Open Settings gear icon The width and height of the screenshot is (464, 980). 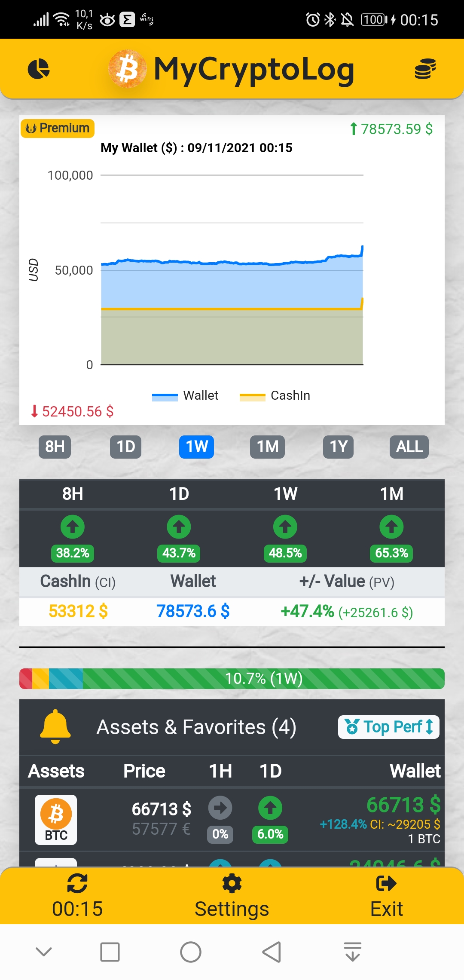pos(232,884)
